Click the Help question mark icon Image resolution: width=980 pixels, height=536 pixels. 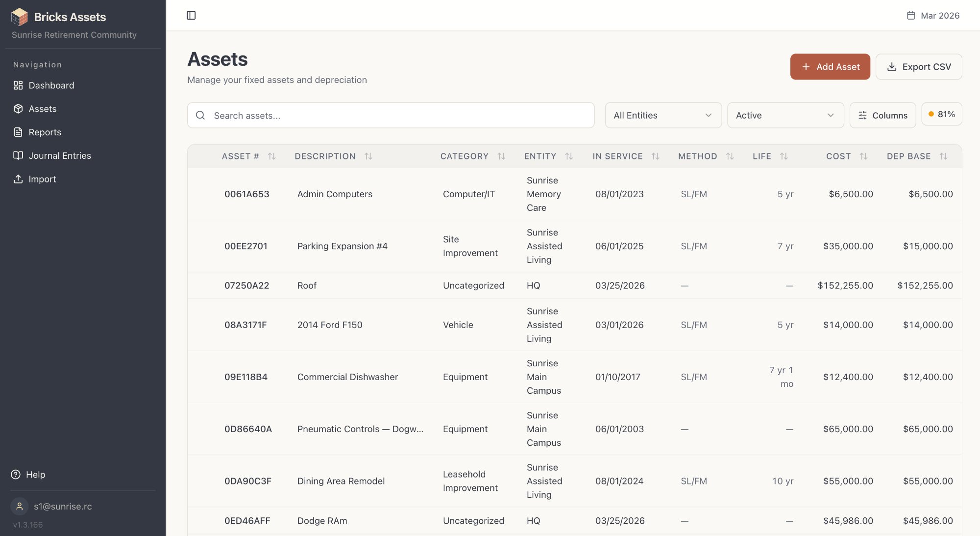click(15, 474)
